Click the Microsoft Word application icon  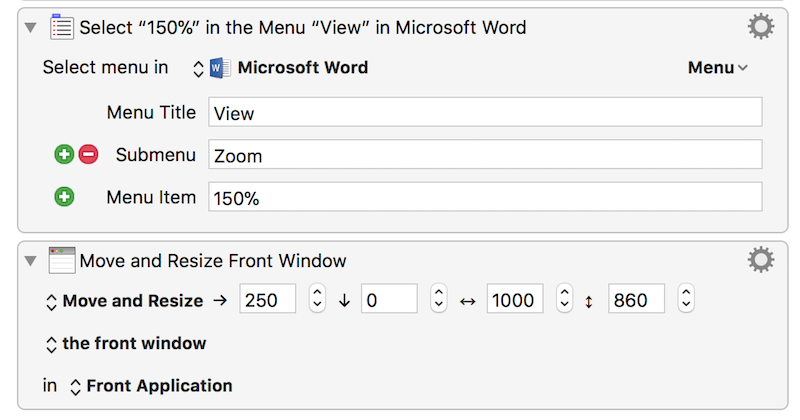(221, 68)
